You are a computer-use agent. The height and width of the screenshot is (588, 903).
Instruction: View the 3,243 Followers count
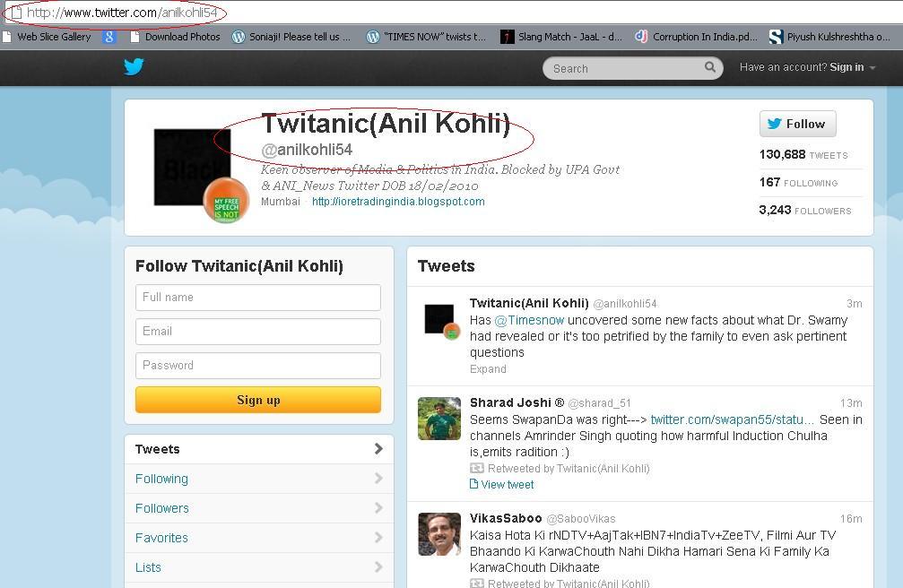tap(804, 210)
